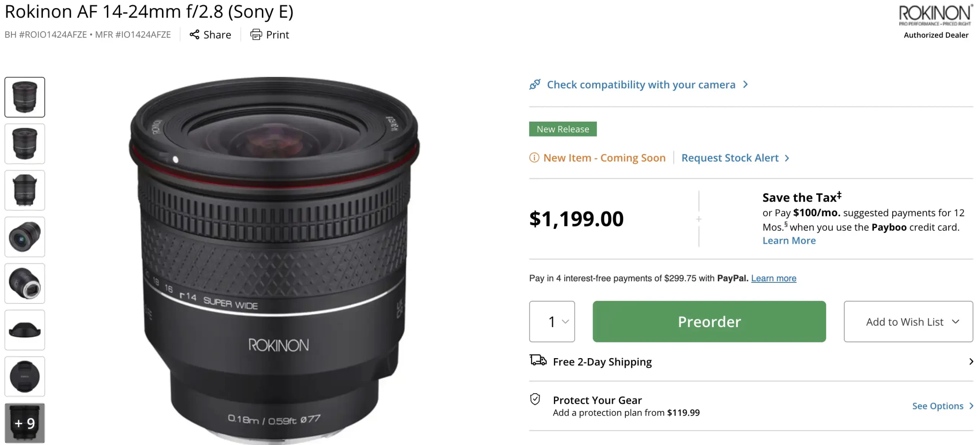Viewport: 980px width, 445px height.
Task: Click Check compatibility with your camera
Action: point(641,85)
